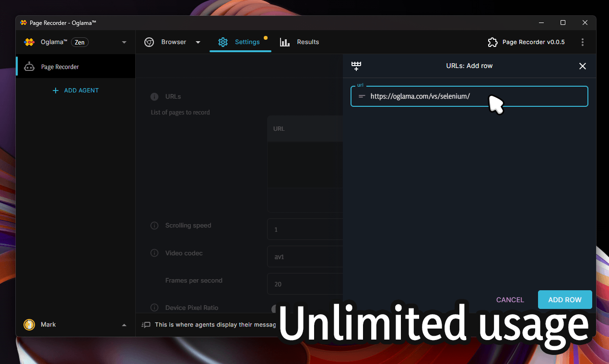Collapse the Mark account section

124,325
